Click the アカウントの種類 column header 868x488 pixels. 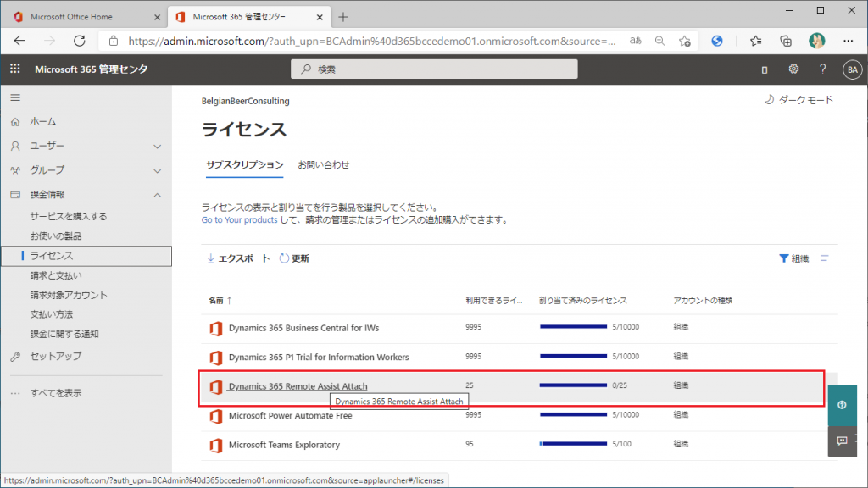tap(703, 301)
